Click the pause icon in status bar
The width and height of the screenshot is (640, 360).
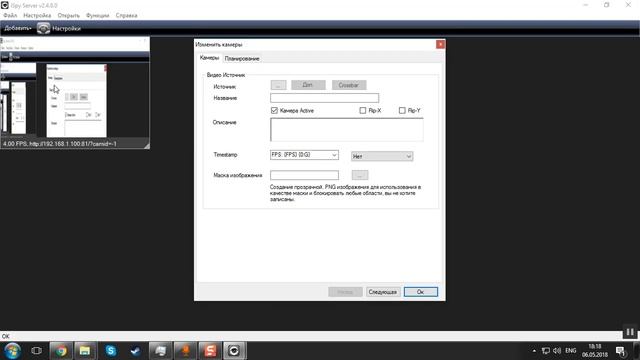(x=630, y=332)
